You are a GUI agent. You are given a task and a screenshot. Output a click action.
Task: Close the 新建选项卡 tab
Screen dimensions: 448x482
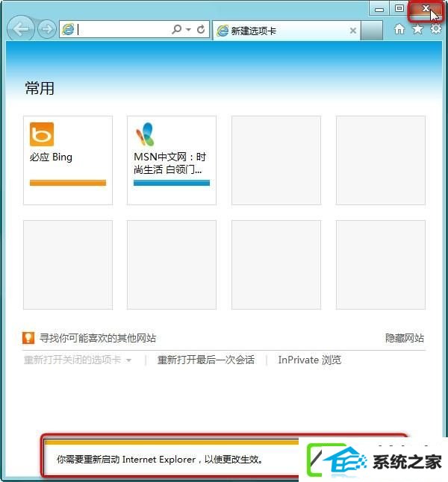[353, 31]
